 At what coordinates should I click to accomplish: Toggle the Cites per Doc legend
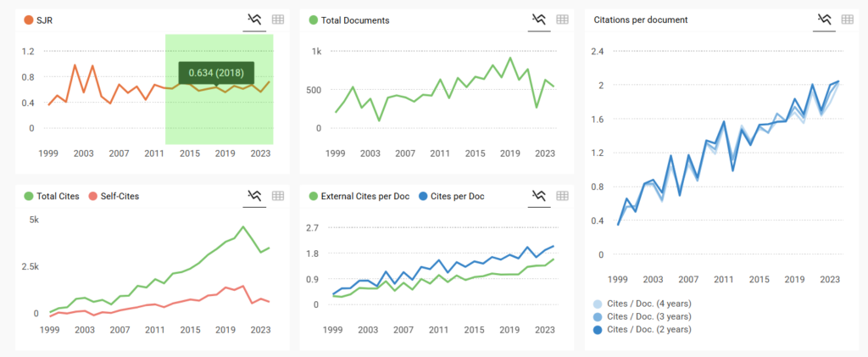coord(455,196)
